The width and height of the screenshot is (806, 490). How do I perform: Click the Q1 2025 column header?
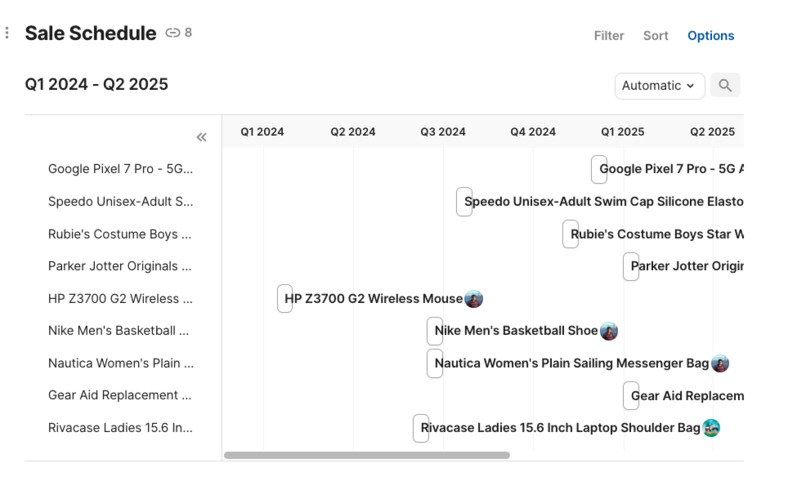[622, 132]
